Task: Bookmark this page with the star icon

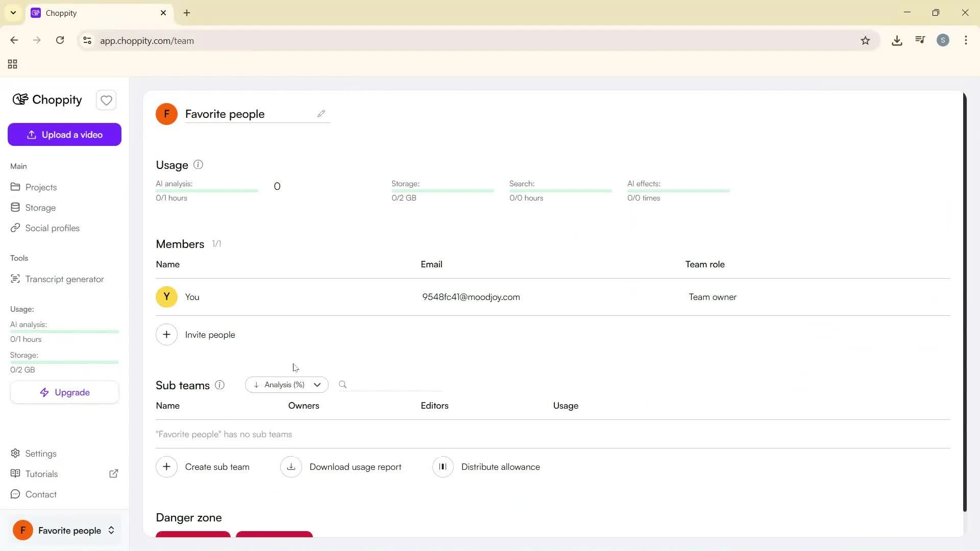Action: point(865,41)
